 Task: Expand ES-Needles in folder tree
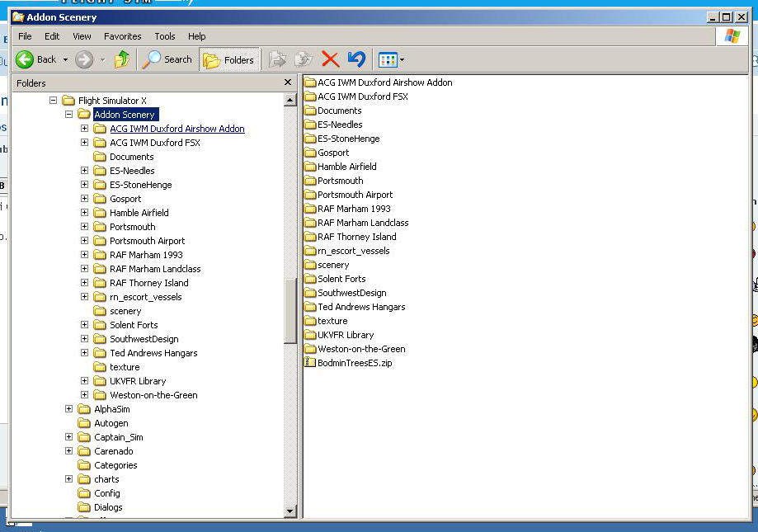click(85, 171)
